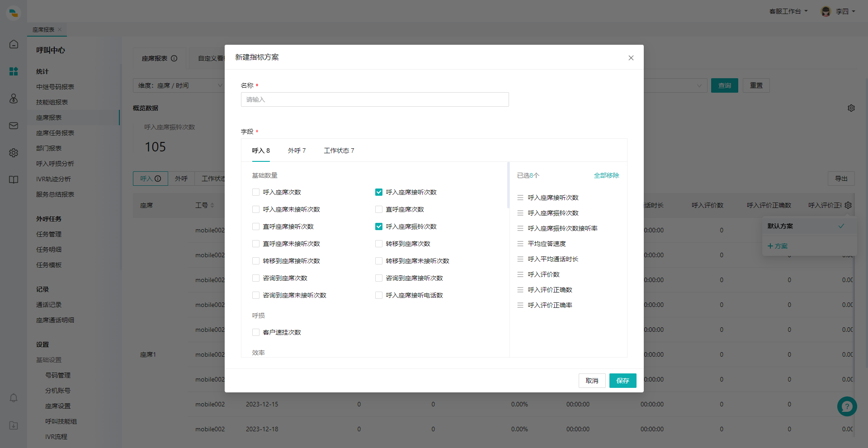The height and width of the screenshot is (448, 868).
Task: Open the notification bell icon
Action: pyautogui.click(x=14, y=398)
